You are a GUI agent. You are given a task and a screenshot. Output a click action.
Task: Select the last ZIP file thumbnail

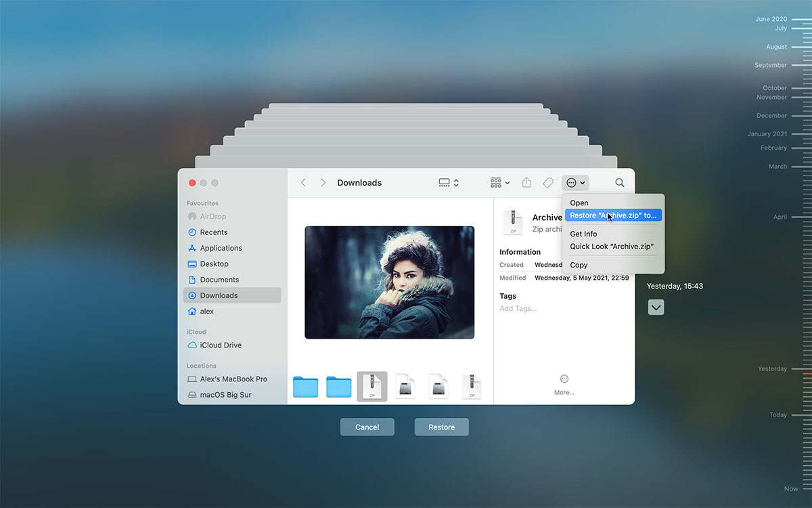pos(472,387)
